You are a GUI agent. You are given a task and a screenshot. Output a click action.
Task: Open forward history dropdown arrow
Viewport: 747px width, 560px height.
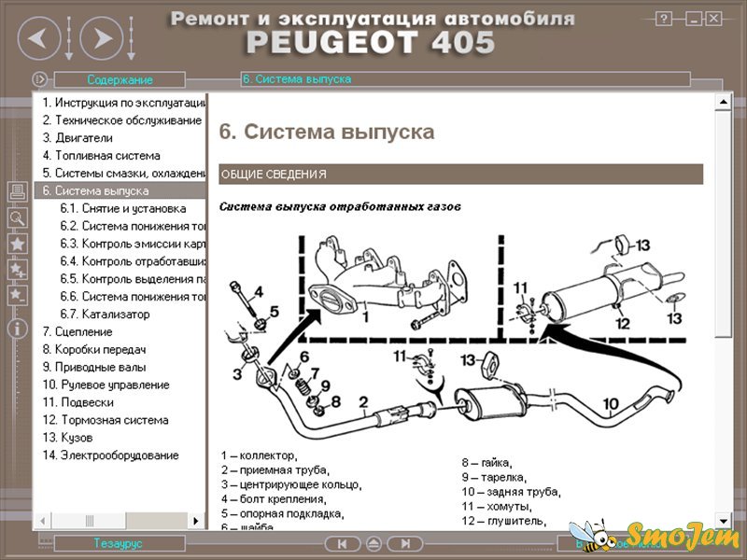(x=131, y=38)
